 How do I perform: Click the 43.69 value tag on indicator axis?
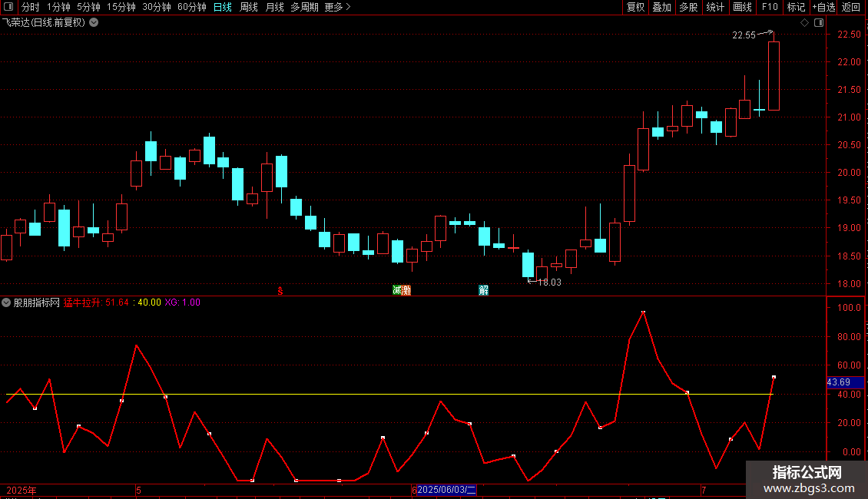coord(845,382)
